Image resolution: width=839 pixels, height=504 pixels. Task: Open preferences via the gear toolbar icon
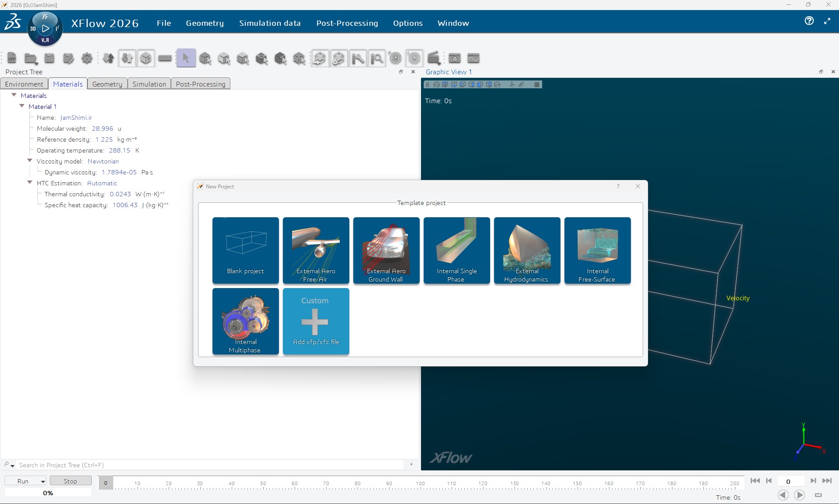87,58
